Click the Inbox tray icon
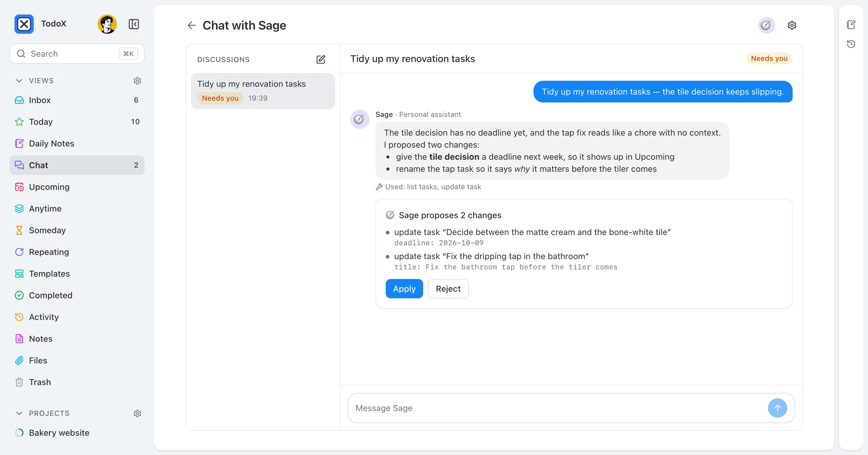The image size is (868, 455). (x=19, y=100)
